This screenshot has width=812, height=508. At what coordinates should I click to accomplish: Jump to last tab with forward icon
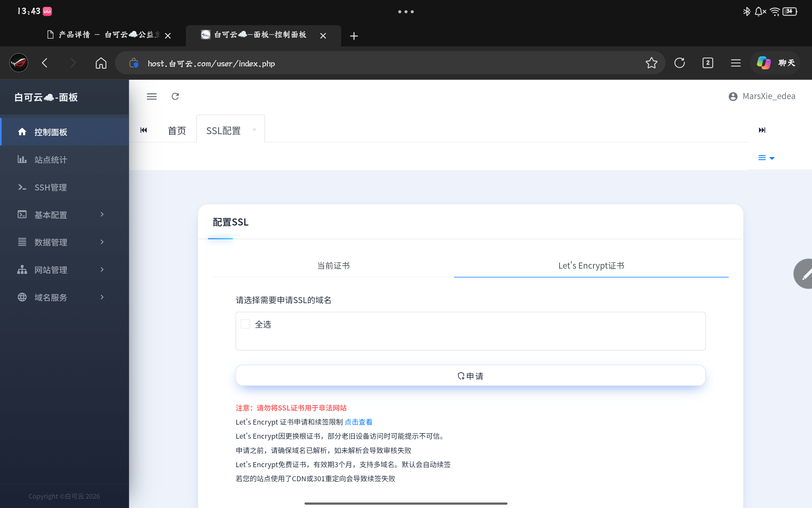point(762,130)
